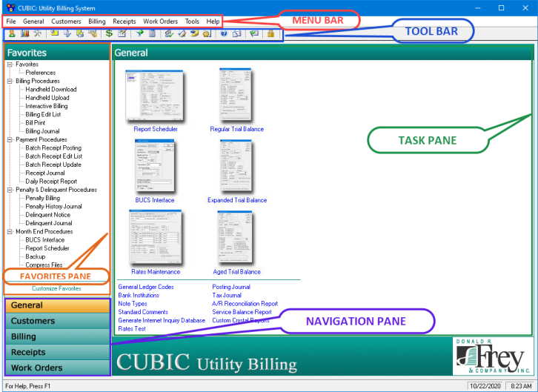
Task: Click the books icon in the toolbar
Action: pyautogui.click(x=24, y=33)
